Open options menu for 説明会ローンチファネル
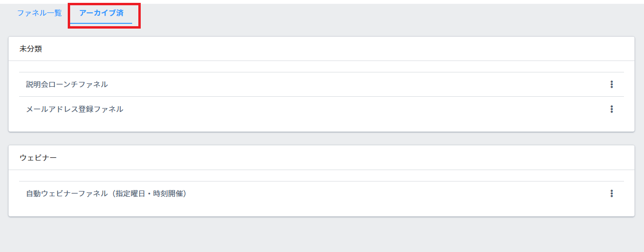 [611, 84]
